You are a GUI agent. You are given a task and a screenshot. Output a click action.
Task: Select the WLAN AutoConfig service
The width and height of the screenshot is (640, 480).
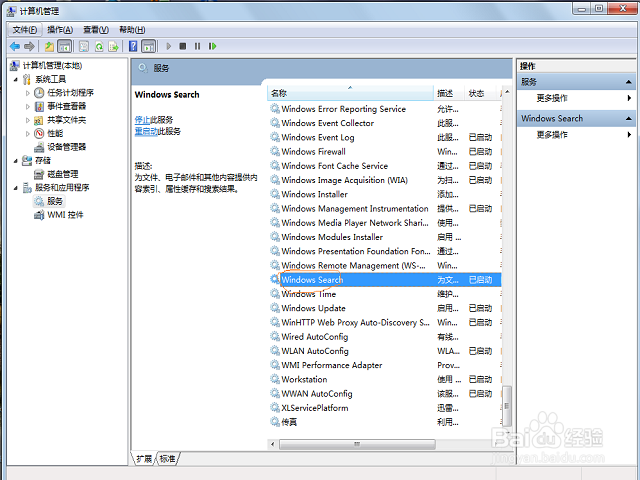tap(315, 351)
